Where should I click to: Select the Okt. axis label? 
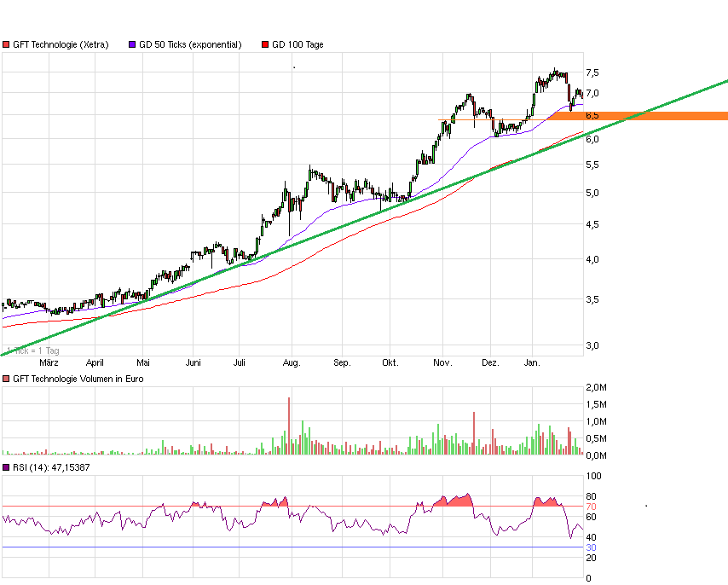[390, 362]
